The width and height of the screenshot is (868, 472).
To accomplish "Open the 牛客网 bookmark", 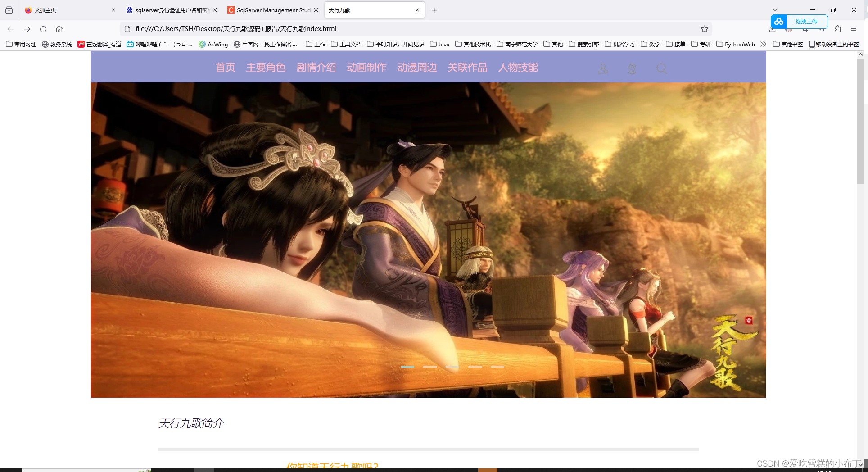I will pyautogui.click(x=265, y=44).
